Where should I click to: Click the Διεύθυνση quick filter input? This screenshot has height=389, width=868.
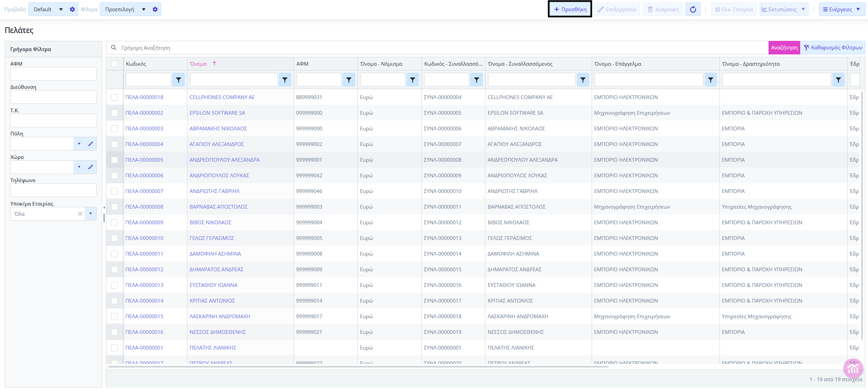53,97
